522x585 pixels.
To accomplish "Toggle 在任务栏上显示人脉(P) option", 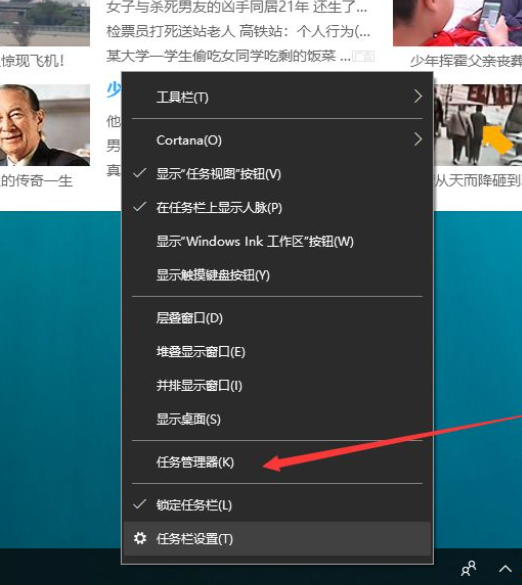I will click(x=277, y=207).
